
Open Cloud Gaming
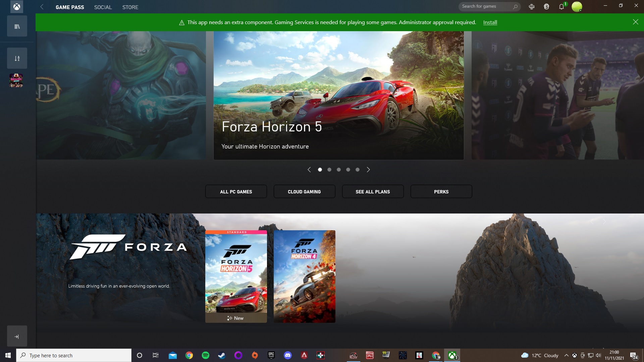(305, 191)
